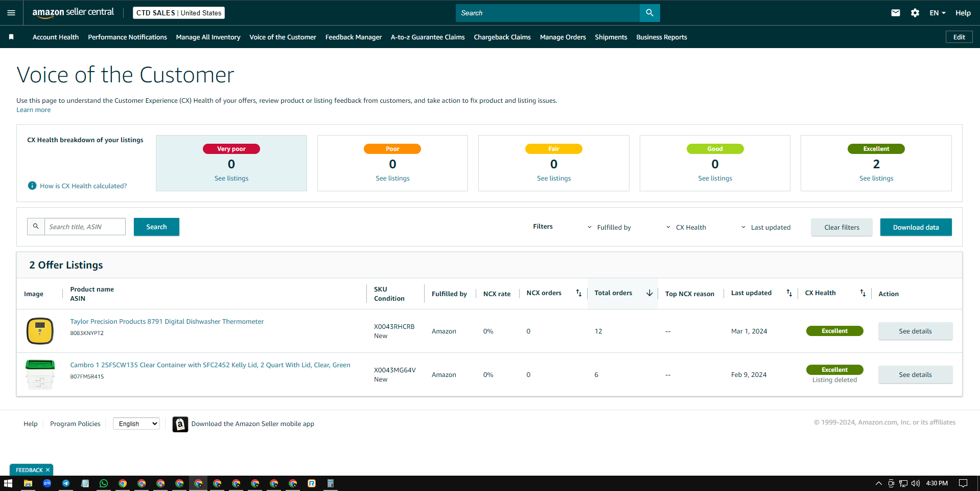Screen dimensions: 980x491
Task: Open A-to-z Guarantee Claims
Action: tap(428, 37)
